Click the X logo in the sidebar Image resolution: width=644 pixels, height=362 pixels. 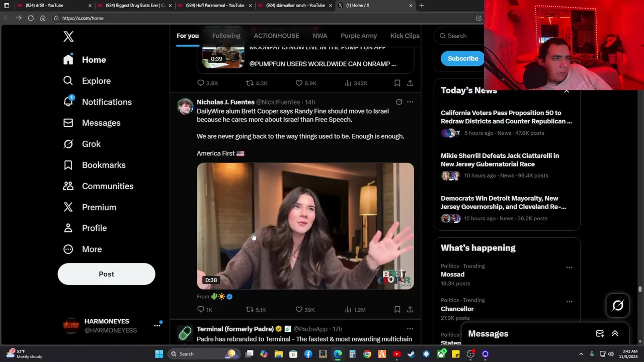pos(68,36)
